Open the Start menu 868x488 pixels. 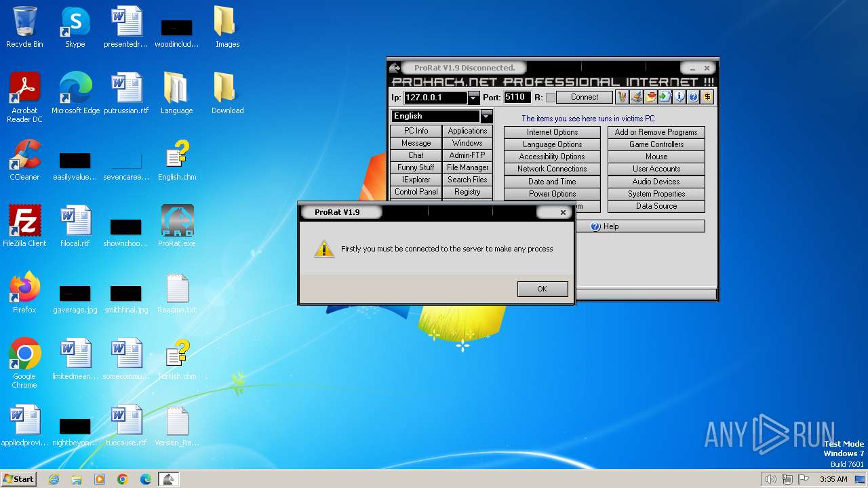(x=18, y=479)
